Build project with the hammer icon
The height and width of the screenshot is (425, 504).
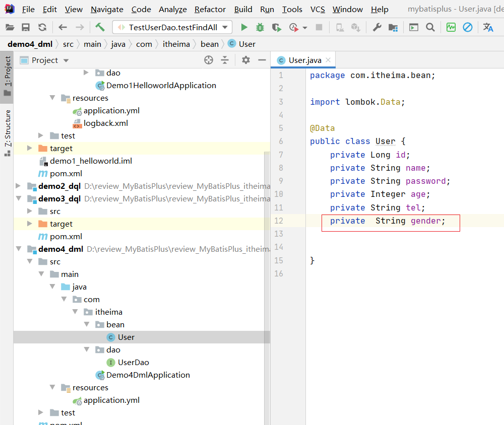click(x=100, y=27)
